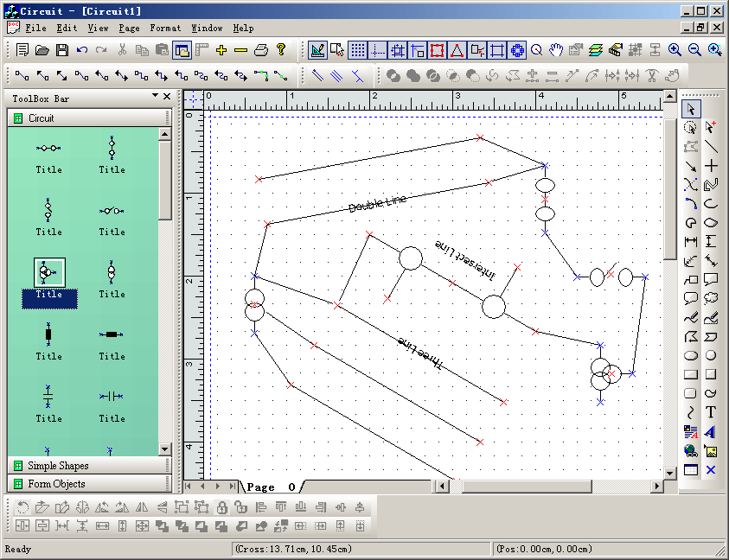This screenshot has width=729, height=560.
Task: Click the padlock lock icon
Action: 222,507
